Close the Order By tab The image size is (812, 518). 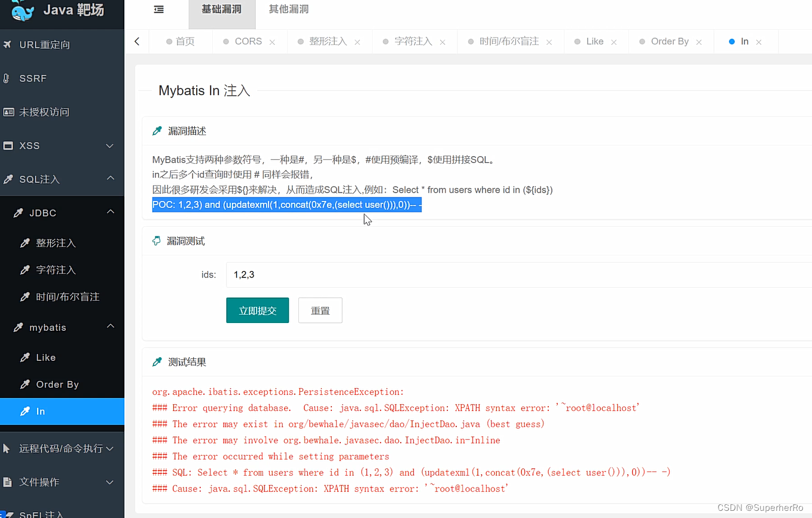pyautogui.click(x=699, y=42)
